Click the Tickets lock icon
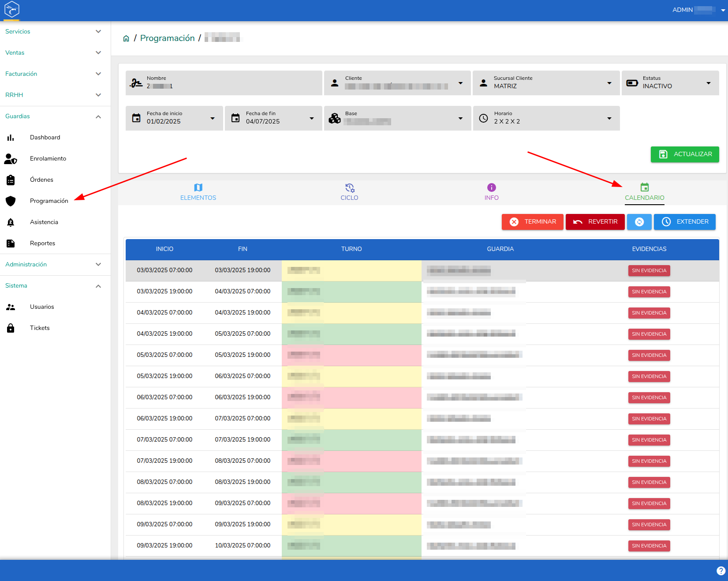Image resolution: width=728 pixels, height=581 pixels. click(11, 328)
